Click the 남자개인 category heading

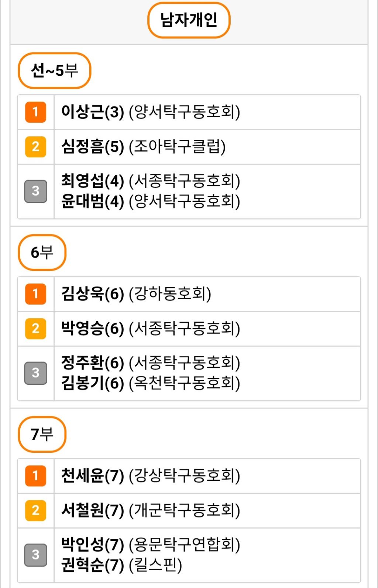(189, 20)
